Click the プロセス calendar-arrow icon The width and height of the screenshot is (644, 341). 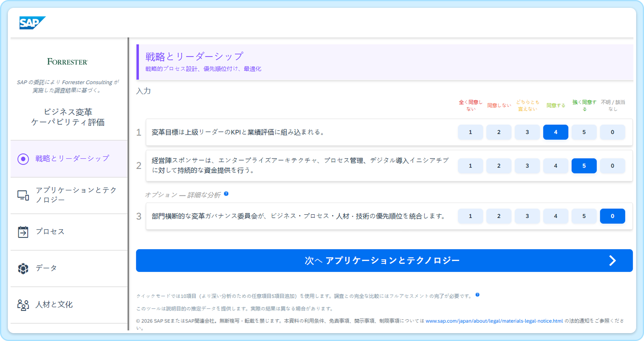(x=23, y=232)
